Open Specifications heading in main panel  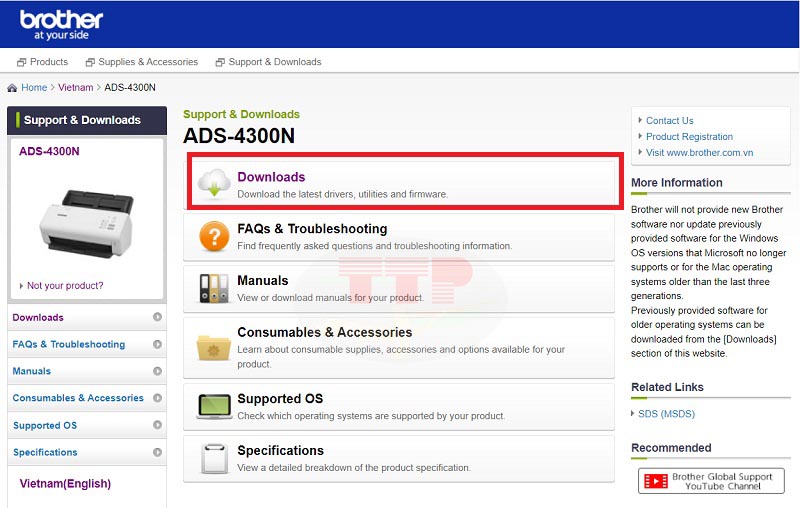[x=281, y=450]
